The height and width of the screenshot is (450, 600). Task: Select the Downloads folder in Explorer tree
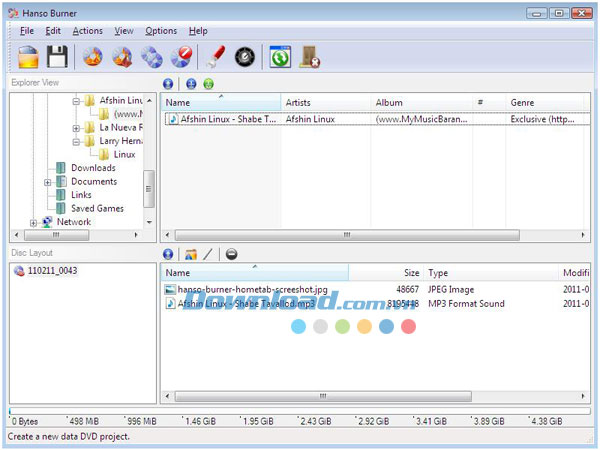click(x=93, y=168)
